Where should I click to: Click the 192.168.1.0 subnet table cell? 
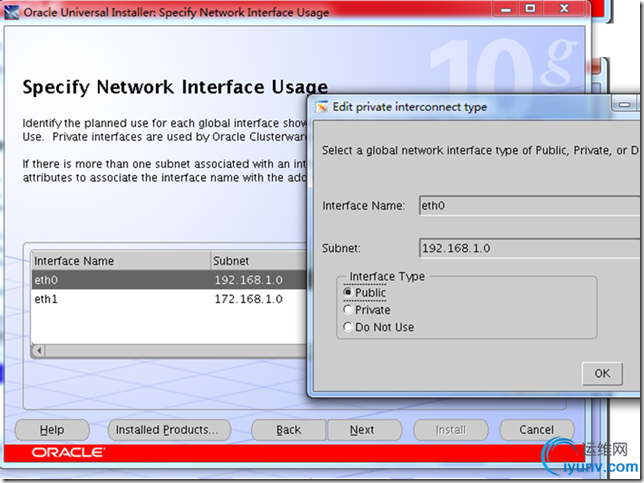[248, 280]
